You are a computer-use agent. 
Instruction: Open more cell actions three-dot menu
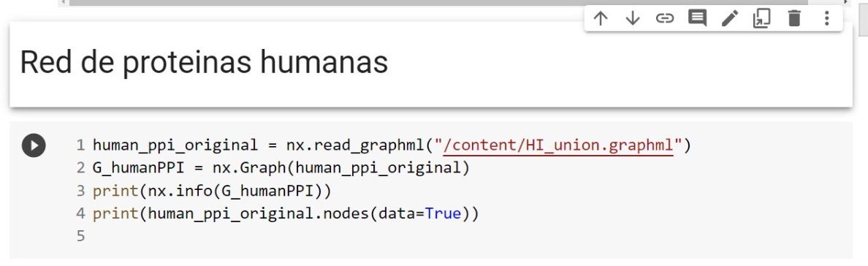point(826,18)
